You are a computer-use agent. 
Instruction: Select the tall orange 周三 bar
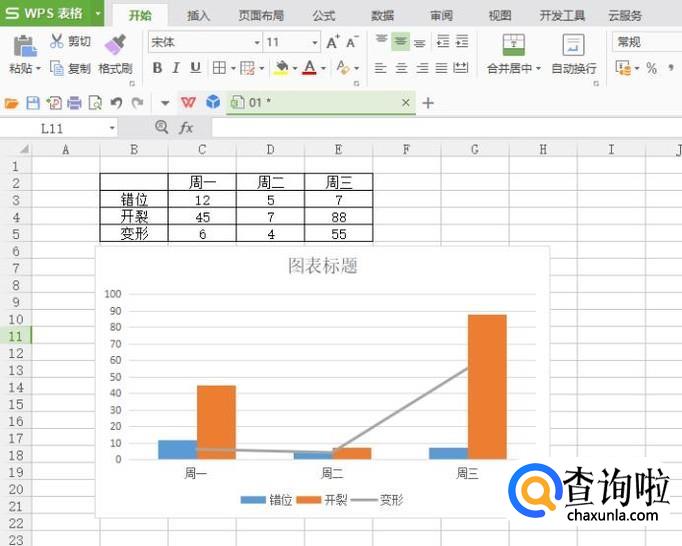coord(487,387)
